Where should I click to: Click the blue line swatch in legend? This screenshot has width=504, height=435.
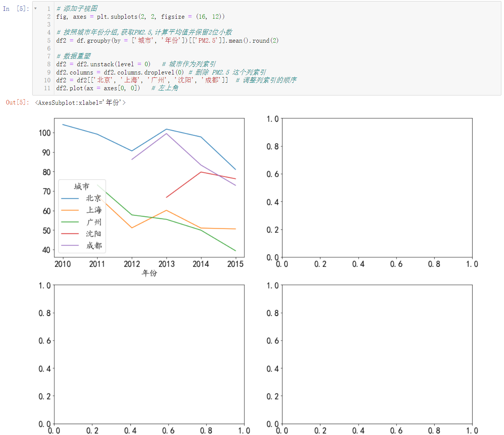[70, 198]
